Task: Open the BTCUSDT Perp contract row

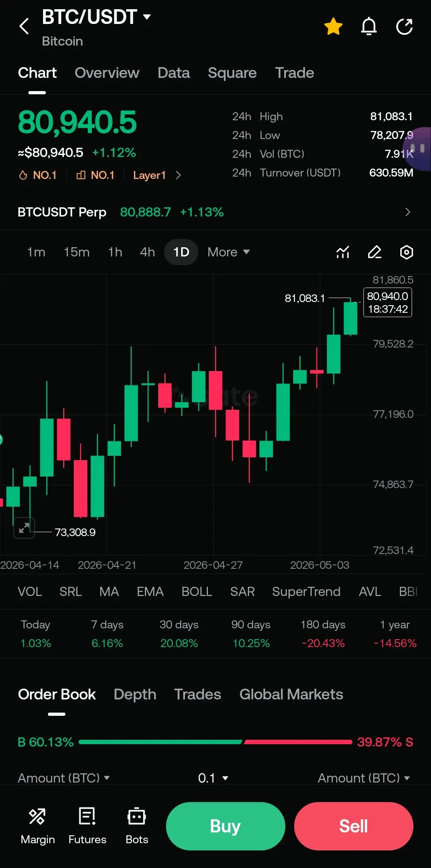Action: [x=215, y=212]
